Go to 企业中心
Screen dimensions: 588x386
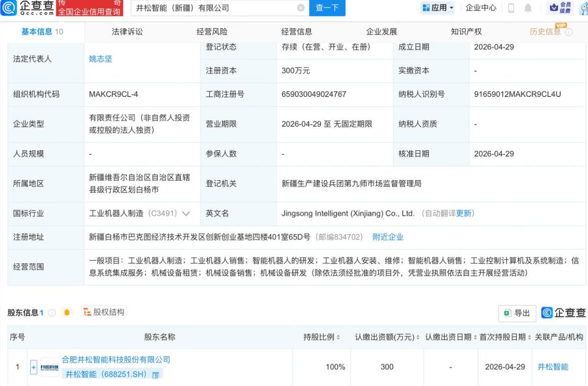pos(481,8)
